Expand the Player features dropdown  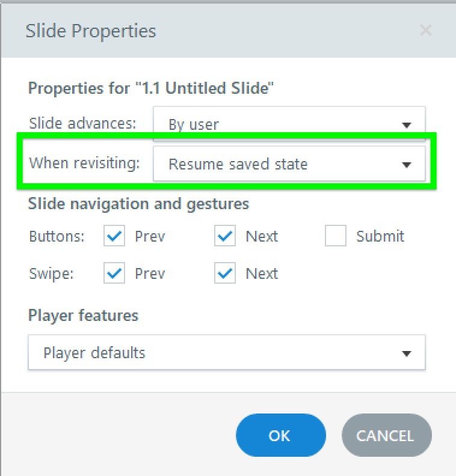[226, 352]
